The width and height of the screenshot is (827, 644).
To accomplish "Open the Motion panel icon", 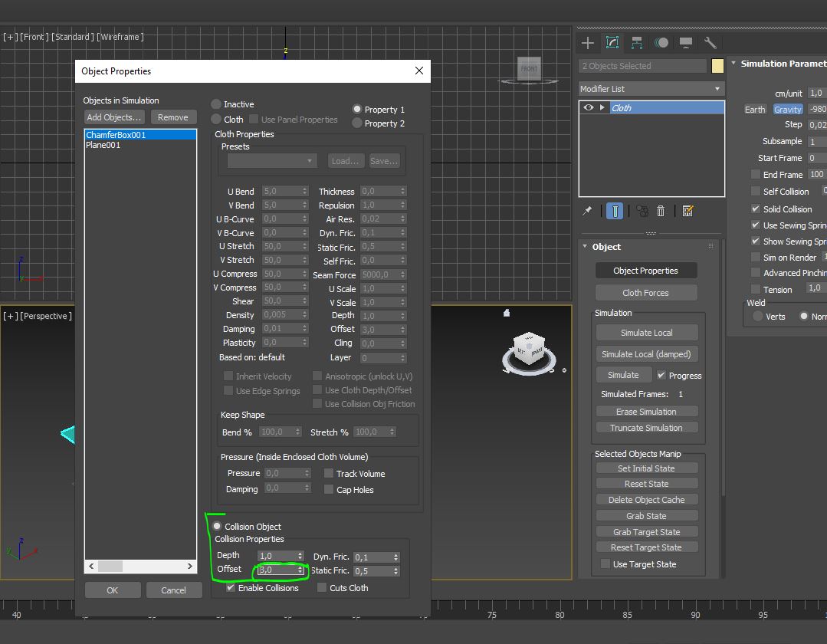I will pos(661,43).
